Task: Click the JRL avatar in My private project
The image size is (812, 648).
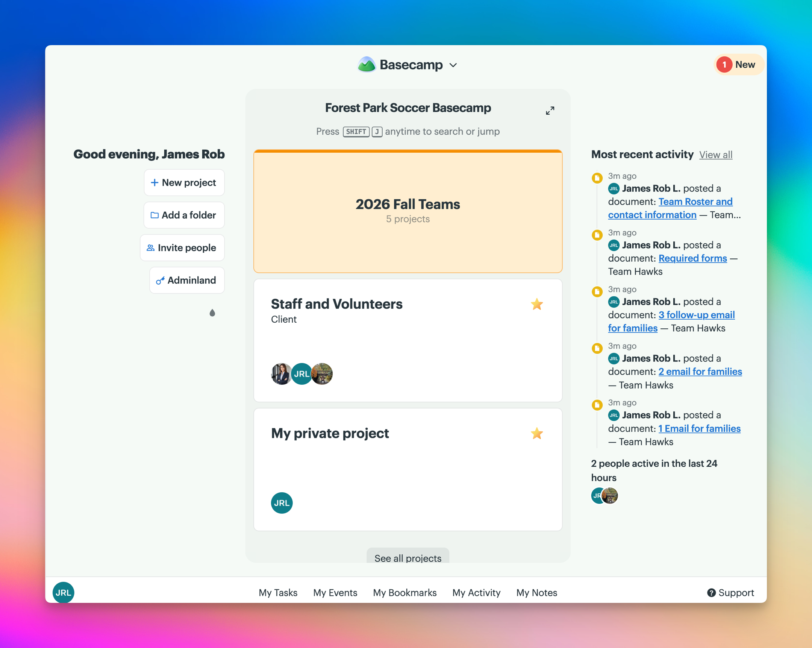Action: click(282, 503)
